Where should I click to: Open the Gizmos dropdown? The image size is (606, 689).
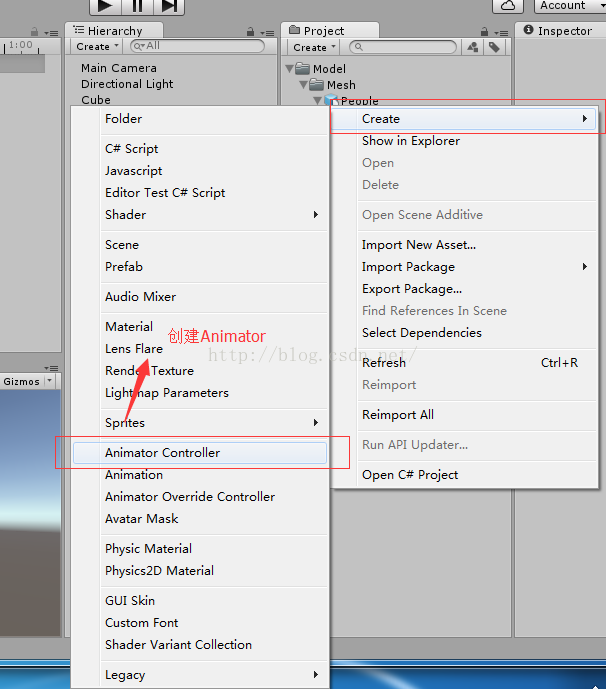(x=27, y=381)
